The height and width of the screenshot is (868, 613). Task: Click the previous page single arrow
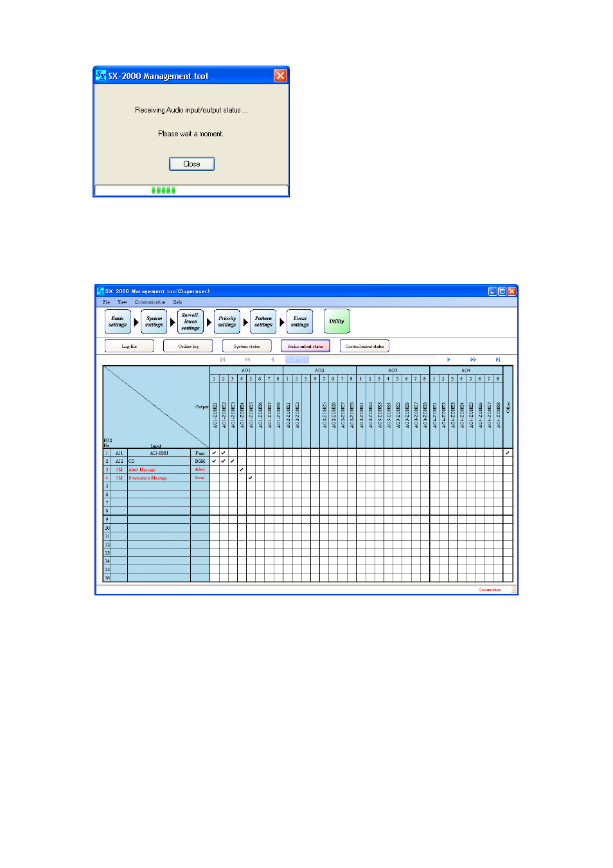272,359
